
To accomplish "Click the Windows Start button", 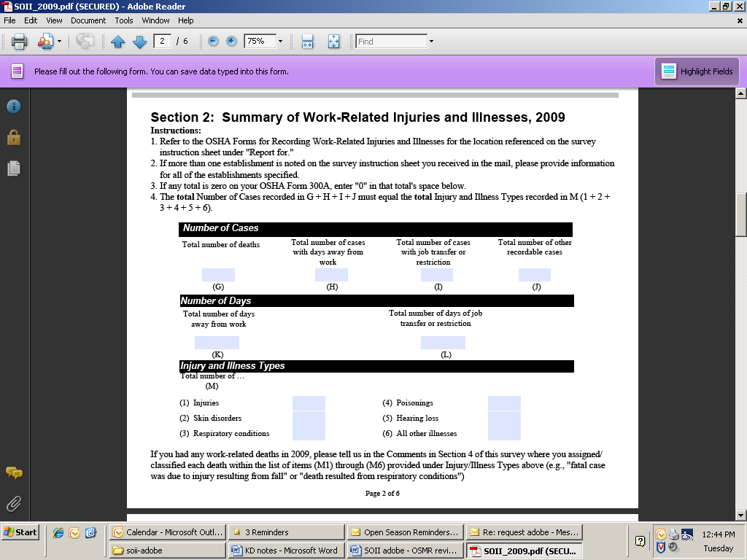I will (20, 532).
